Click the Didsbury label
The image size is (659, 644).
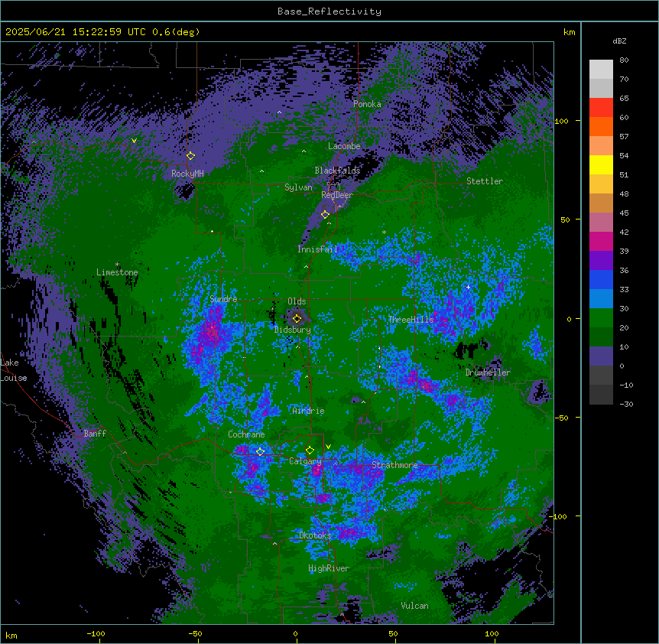pyautogui.click(x=292, y=330)
